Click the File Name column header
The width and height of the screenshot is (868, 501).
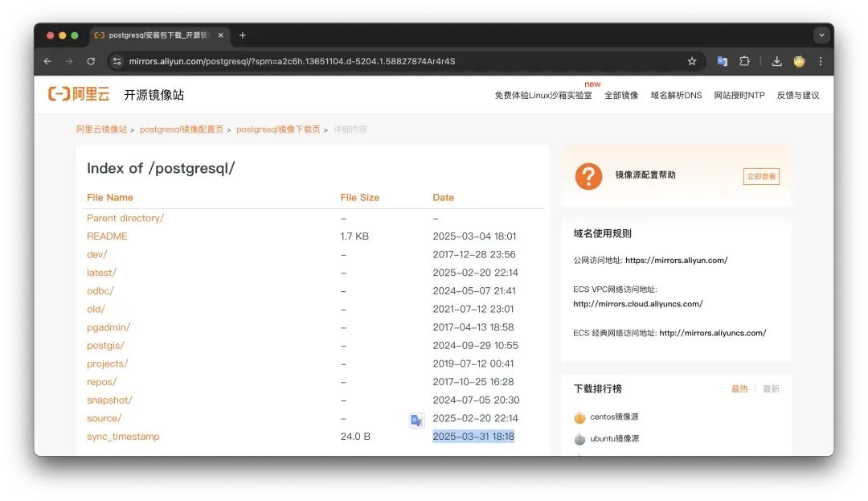109,198
